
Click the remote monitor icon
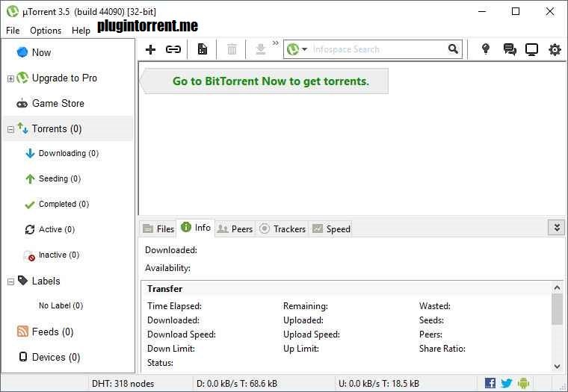532,49
